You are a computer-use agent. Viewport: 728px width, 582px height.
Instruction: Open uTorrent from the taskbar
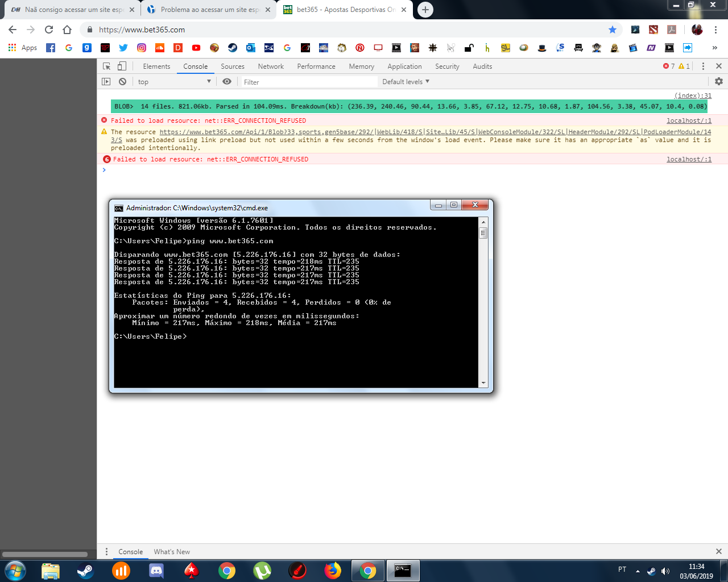tap(262, 570)
